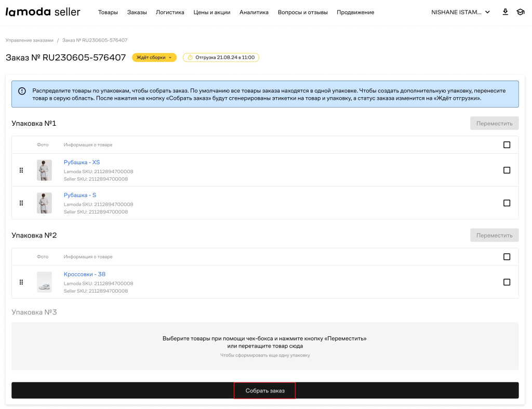Expand the «Ждёт сборки» status dropdown
The image size is (532, 409).
(x=154, y=58)
